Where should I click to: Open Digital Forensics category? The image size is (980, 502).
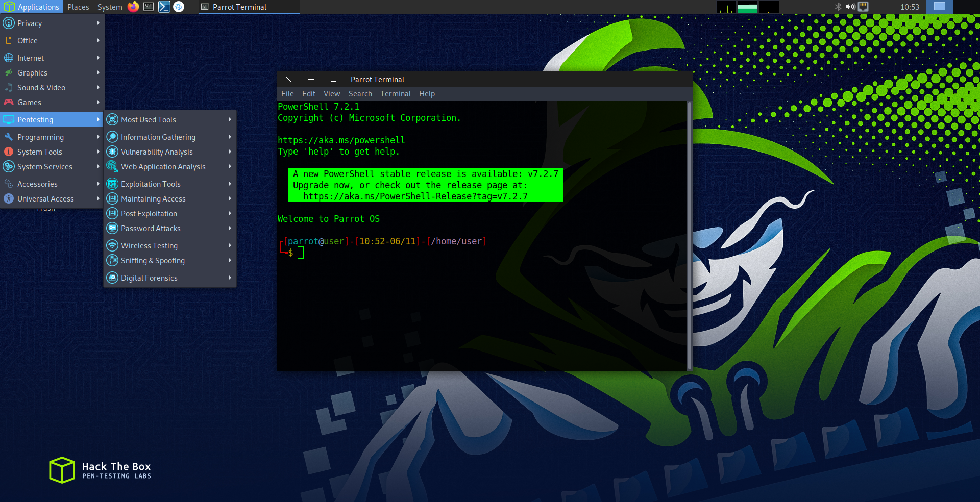[x=169, y=278]
